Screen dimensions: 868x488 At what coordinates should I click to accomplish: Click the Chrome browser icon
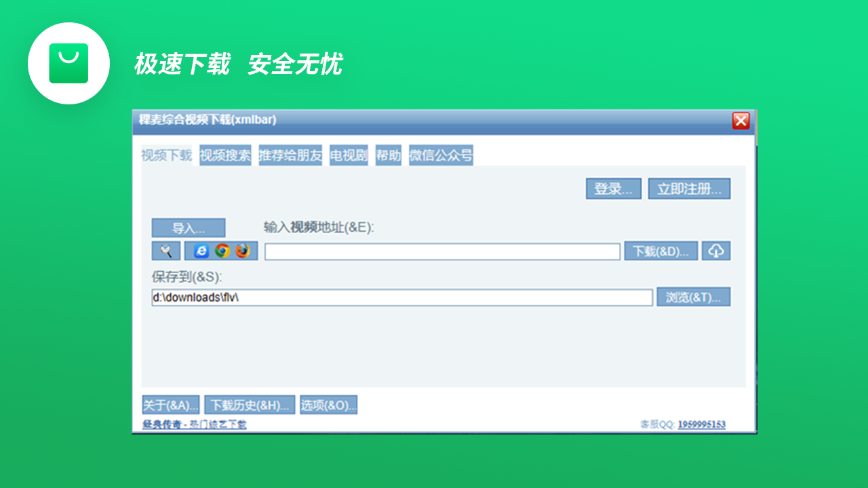(x=220, y=251)
